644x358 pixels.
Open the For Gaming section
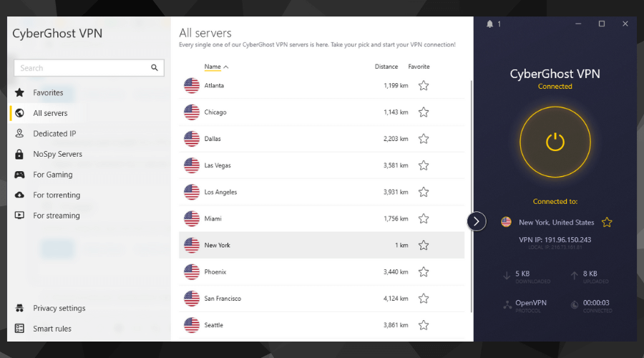[x=52, y=175]
